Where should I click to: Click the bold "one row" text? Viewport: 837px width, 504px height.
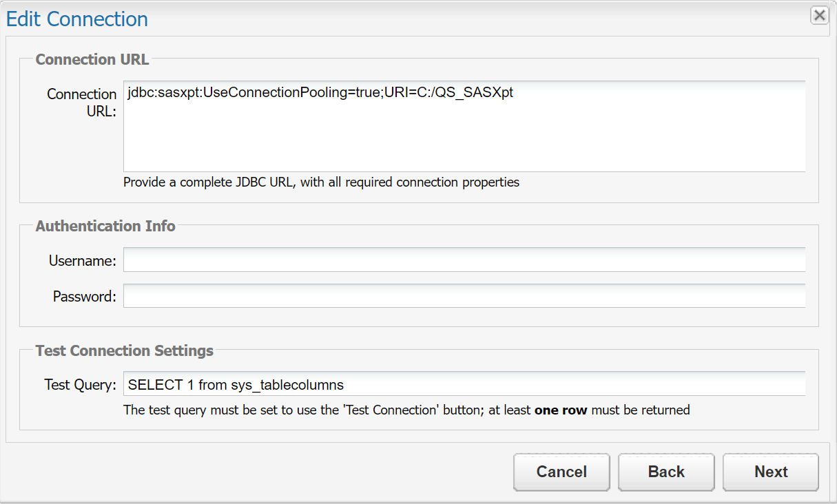point(561,410)
